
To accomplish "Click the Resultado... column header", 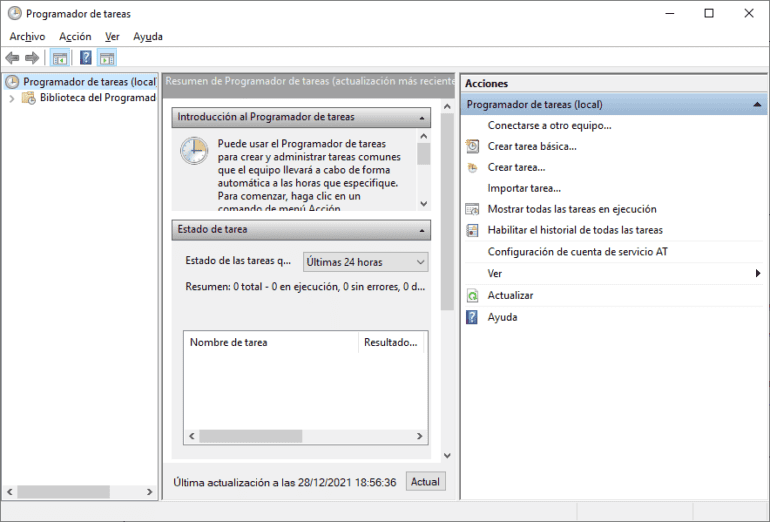I will pyautogui.click(x=391, y=342).
